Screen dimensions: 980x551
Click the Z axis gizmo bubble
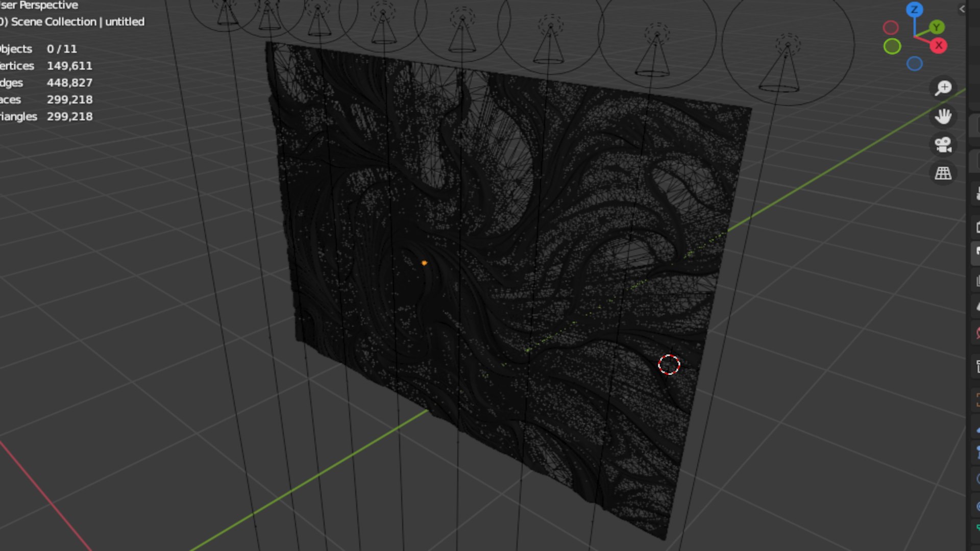(914, 10)
